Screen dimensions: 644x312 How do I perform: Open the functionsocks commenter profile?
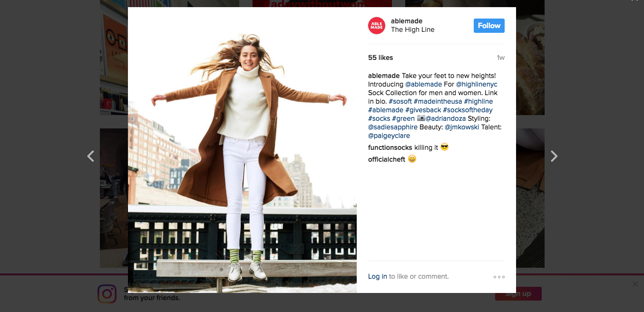tap(390, 147)
